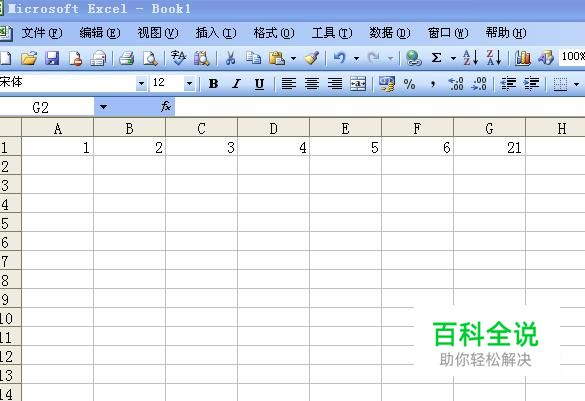Print the sheet using the printer icon
Image resolution: width=585 pixels, height=401 pixels.
click(x=126, y=58)
